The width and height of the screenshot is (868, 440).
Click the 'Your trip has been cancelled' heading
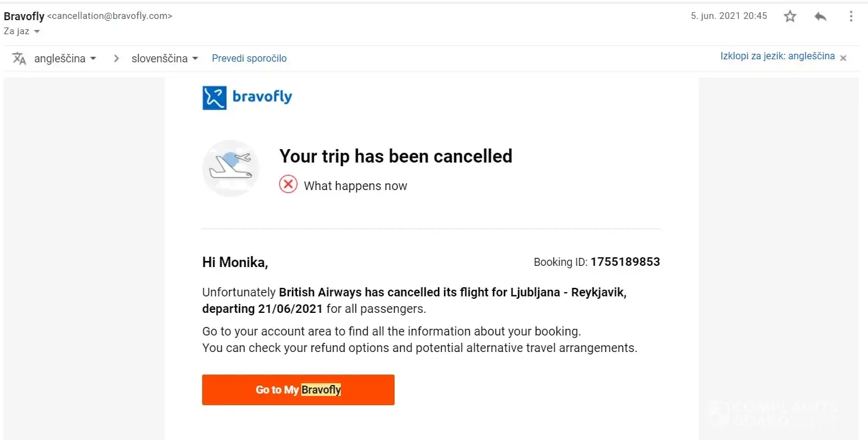pyautogui.click(x=396, y=156)
